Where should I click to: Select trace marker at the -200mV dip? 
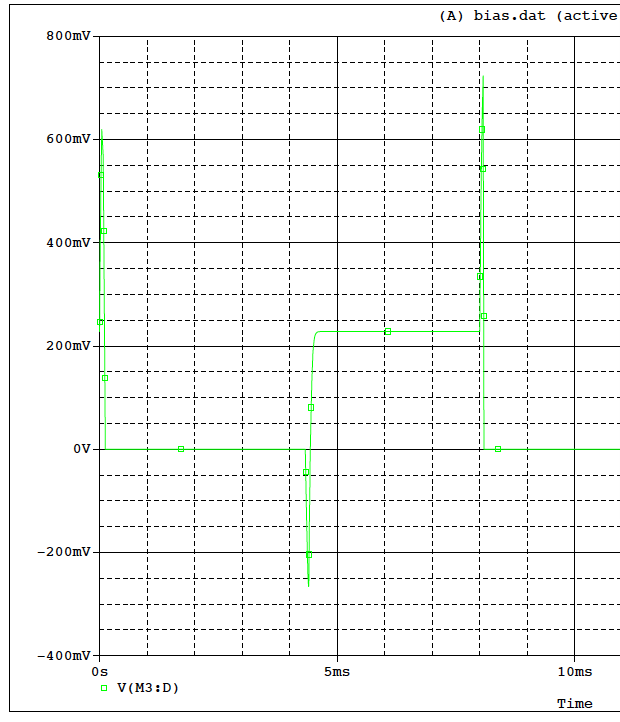click(309, 555)
